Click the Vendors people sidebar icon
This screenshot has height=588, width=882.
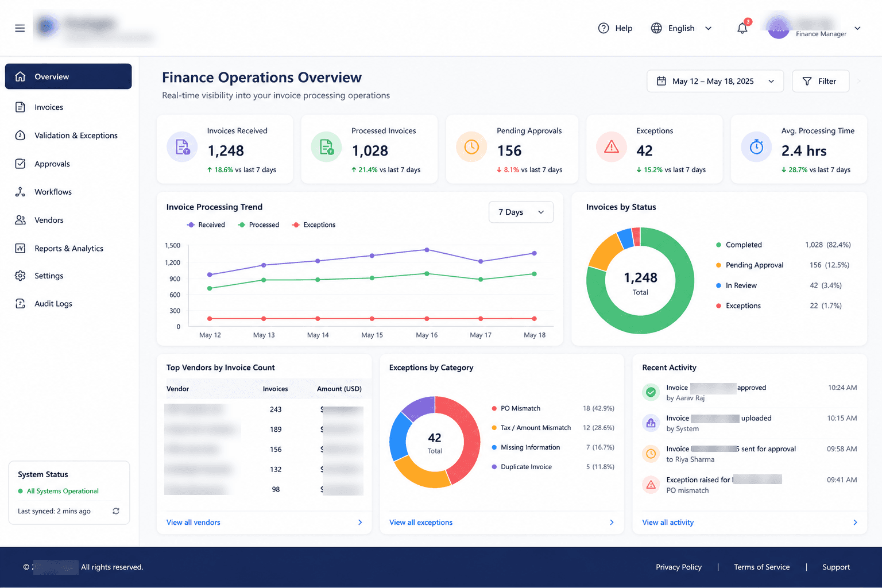click(x=20, y=220)
